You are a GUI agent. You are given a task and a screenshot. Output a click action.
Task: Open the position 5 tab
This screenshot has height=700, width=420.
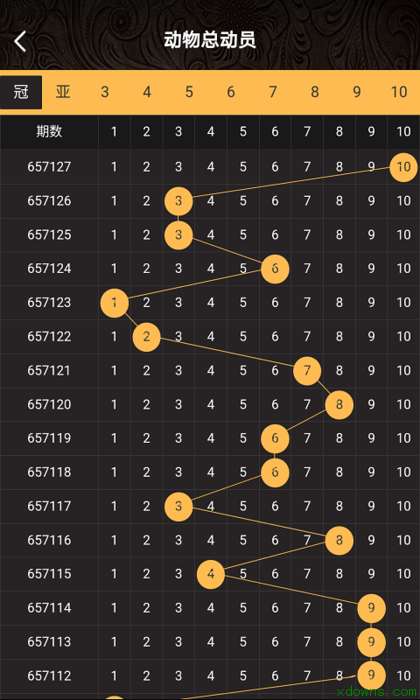click(189, 92)
